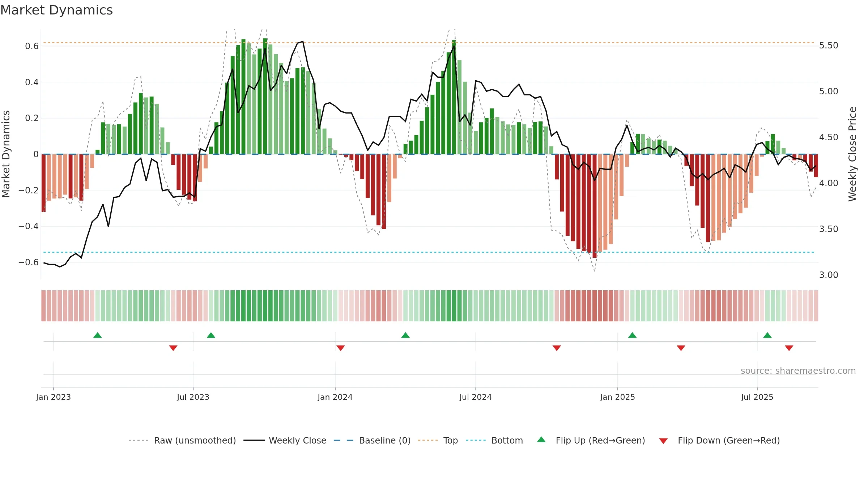Click the last flip-down marker in late 2025
This screenshot has height=488, width=868.
tap(789, 348)
